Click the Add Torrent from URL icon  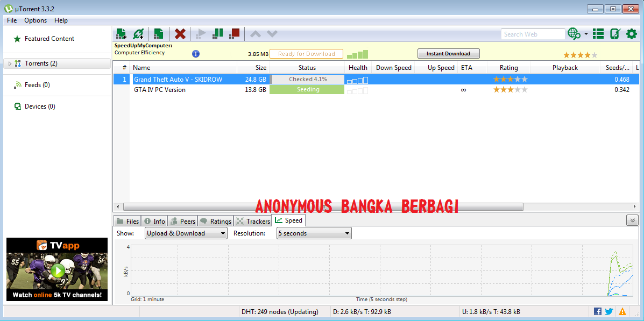138,34
